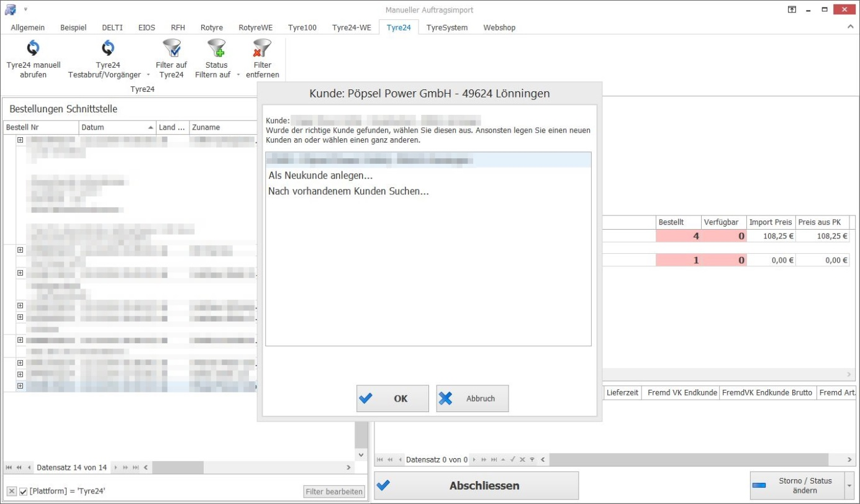860x504 pixels.
Task: Click the Storno / Status ändern button
Action: pyautogui.click(x=797, y=485)
